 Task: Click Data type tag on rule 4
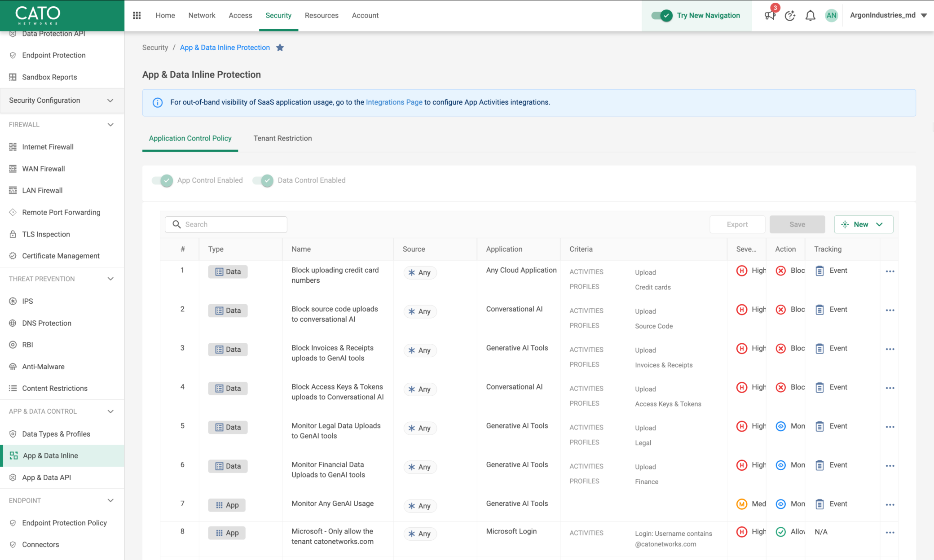228,389
